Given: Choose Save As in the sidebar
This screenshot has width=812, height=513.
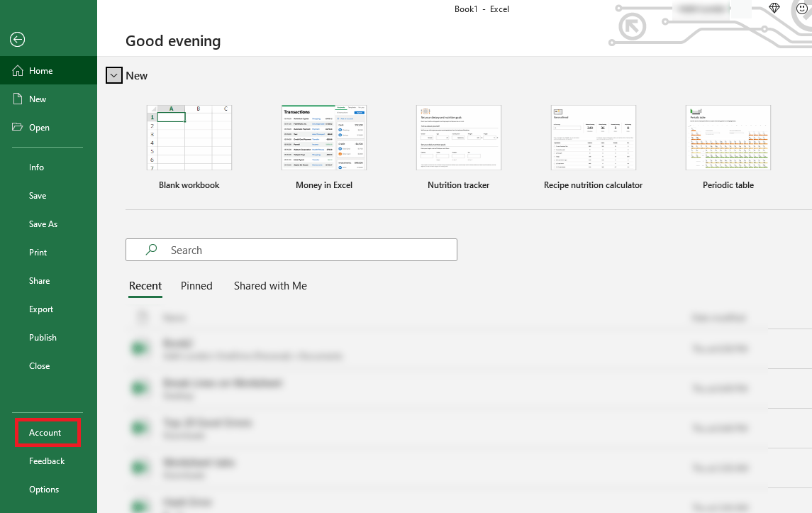Looking at the screenshot, I should [x=43, y=224].
